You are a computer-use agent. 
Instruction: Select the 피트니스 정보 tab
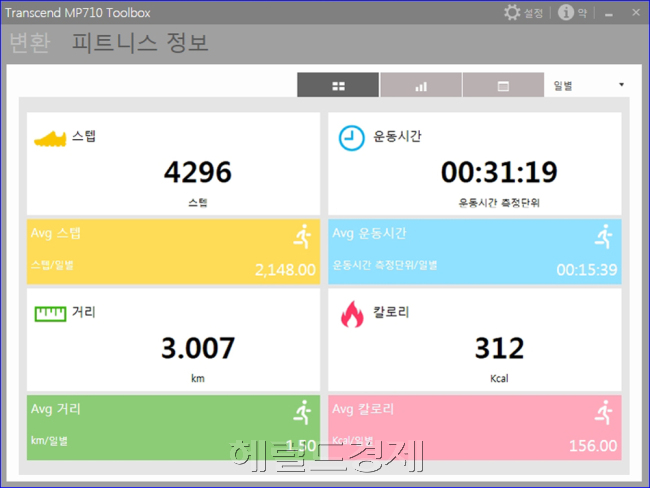[140, 42]
